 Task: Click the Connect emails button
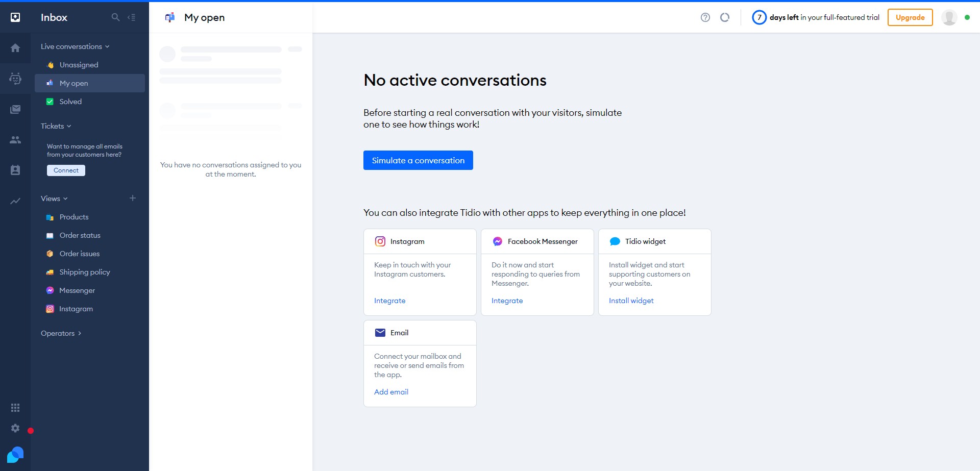(x=66, y=170)
